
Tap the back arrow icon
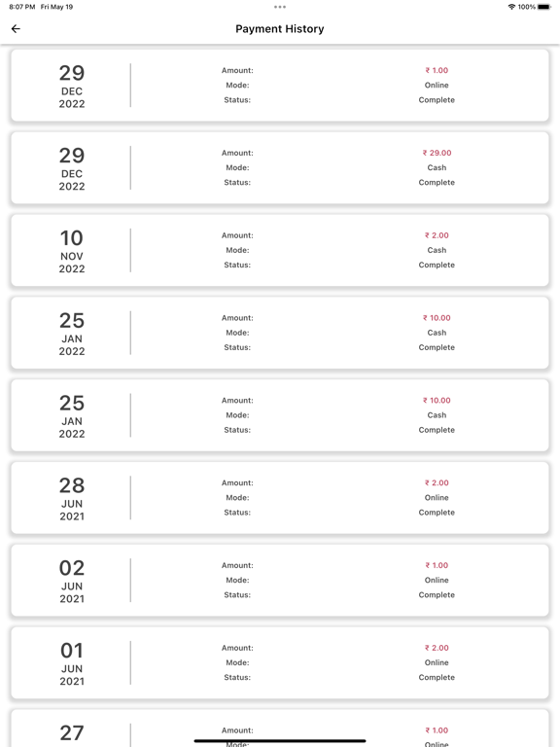[x=16, y=29]
